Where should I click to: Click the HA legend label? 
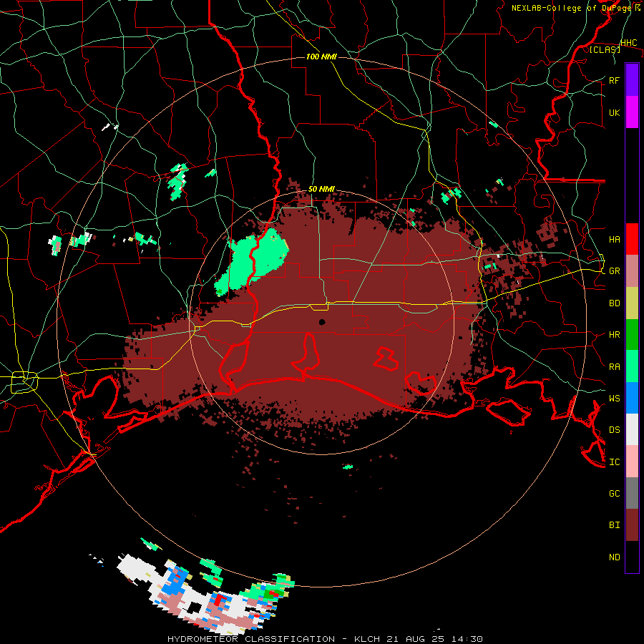point(614,239)
